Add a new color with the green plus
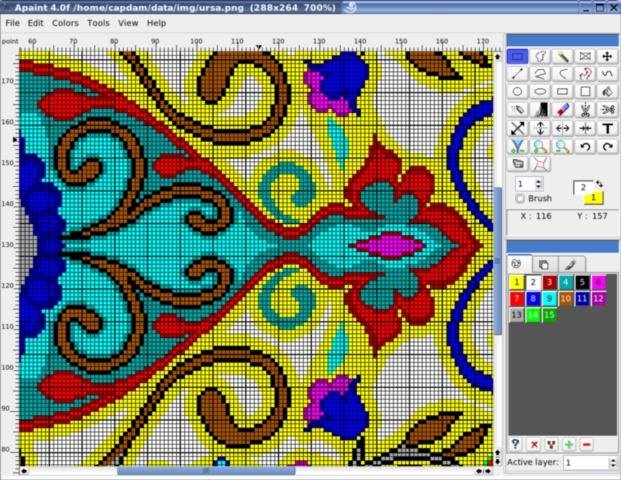 click(x=569, y=444)
